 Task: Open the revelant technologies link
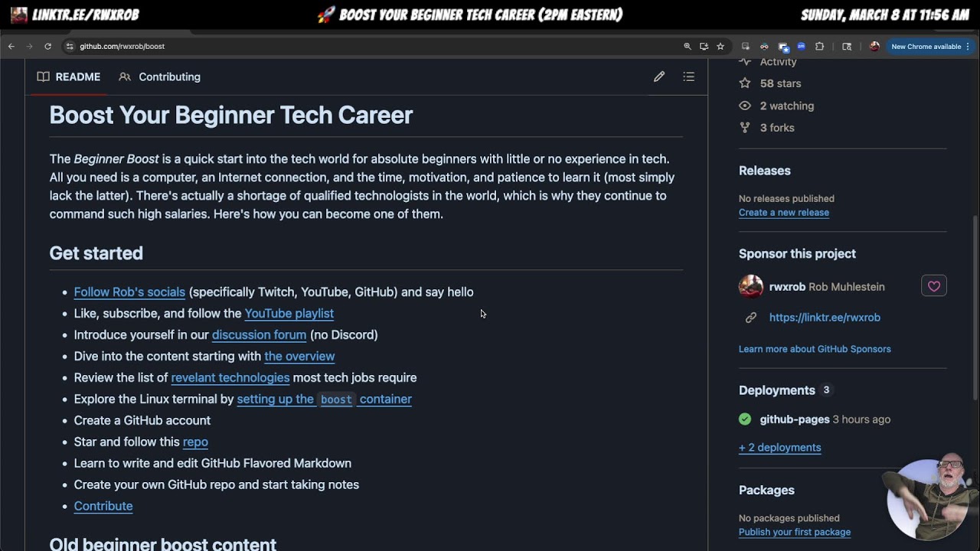point(230,377)
